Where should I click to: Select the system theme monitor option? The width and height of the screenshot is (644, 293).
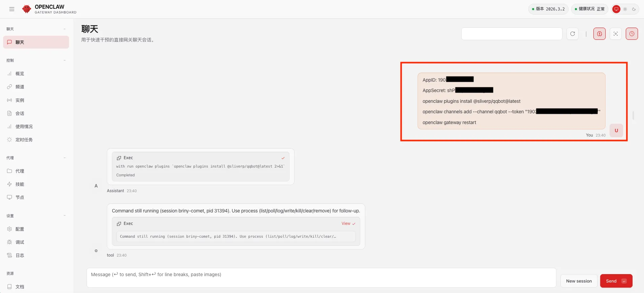tap(616, 9)
